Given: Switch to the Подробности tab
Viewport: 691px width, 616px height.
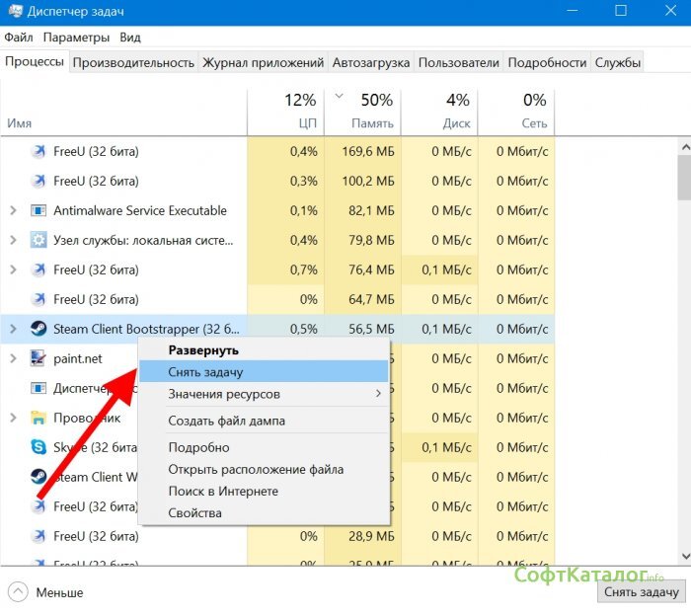Looking at the screenshot, I should point(547,62).
